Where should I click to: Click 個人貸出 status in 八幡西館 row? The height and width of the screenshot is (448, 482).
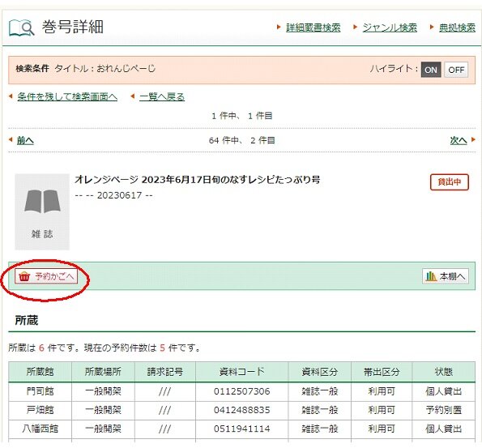coord(444,429)
